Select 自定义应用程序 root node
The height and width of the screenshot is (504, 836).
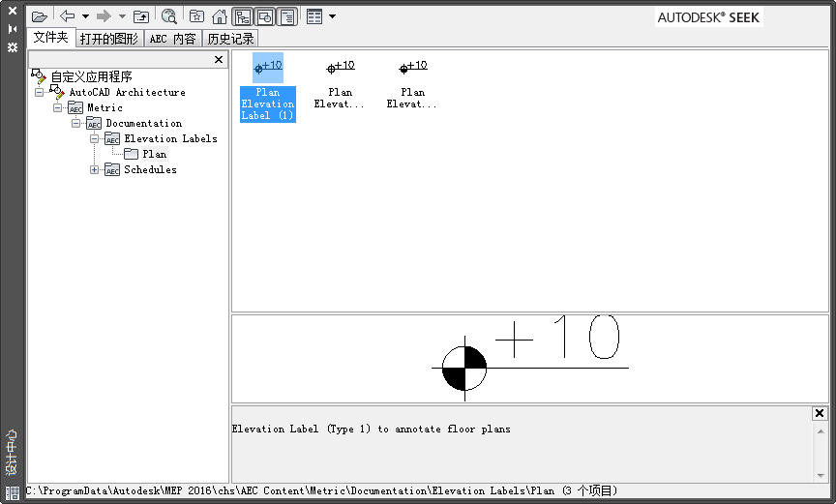click(x=91, y=76)
